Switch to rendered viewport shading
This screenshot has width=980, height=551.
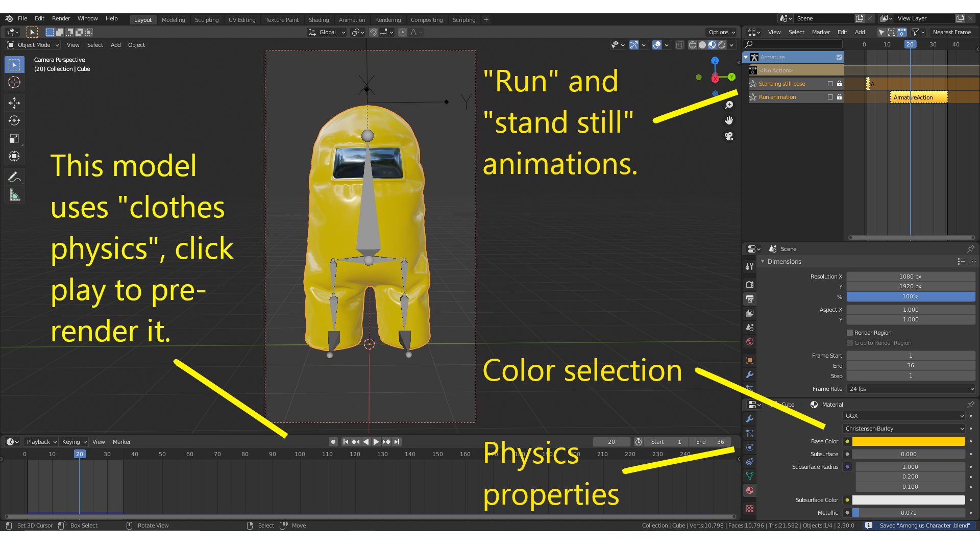[x=722, y=45]
